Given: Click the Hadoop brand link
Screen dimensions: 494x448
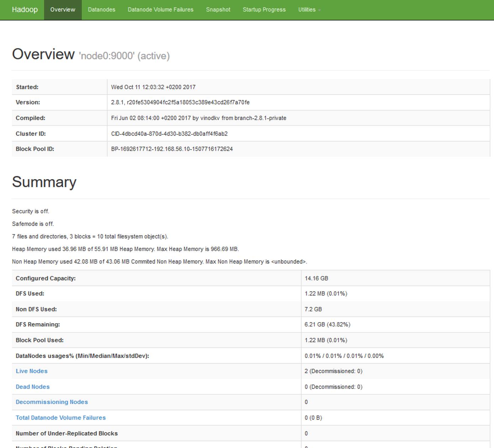Looking at the screenshot, I should (24, 10).
